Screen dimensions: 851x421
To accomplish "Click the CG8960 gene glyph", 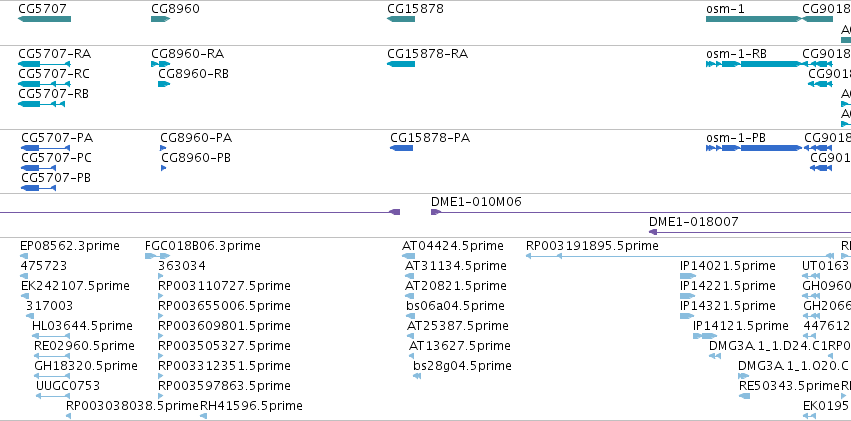I will tap(161, 19).
